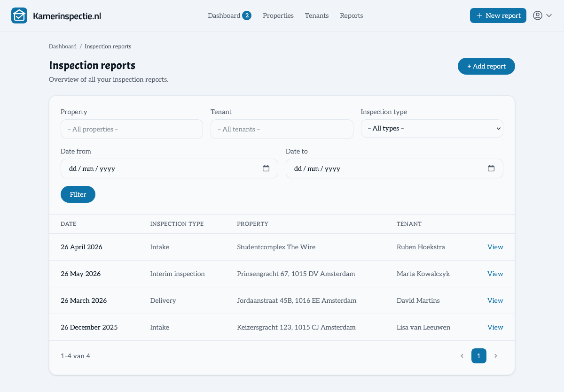
Task: Click Studentcomplex The Wire property cell
Action: tap(276, 247)
